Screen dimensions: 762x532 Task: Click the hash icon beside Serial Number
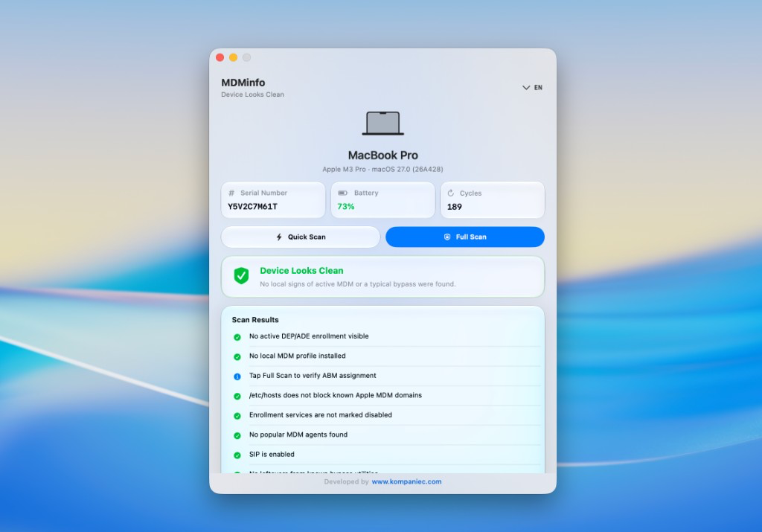coord(232,193)
